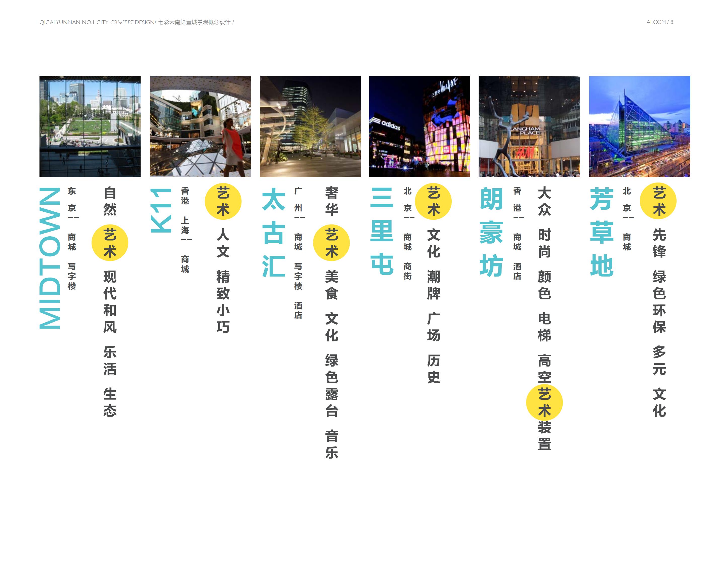713x588 pixels.
Task: Click yellow 艺术 circle under 自然
Action: point(110,243)
